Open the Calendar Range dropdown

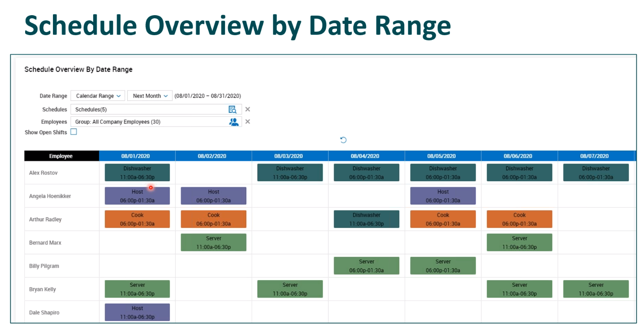(x=98, y=96)
